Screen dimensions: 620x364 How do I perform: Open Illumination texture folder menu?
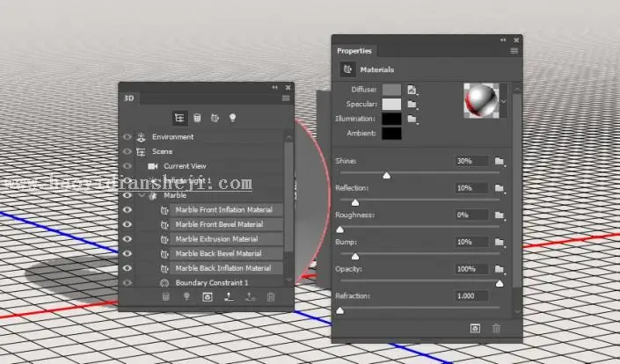pyautogui.click(x=412, y=119)
